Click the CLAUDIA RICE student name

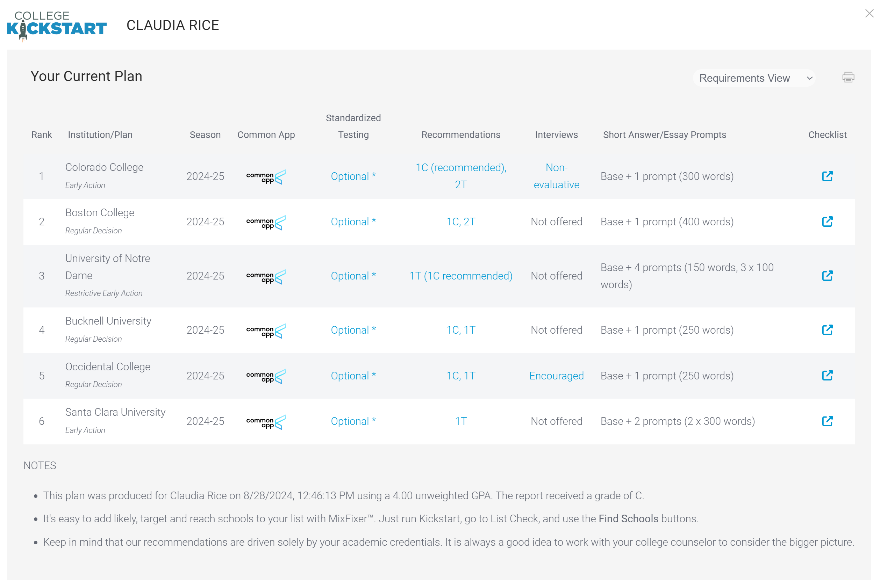click(173, 25)
